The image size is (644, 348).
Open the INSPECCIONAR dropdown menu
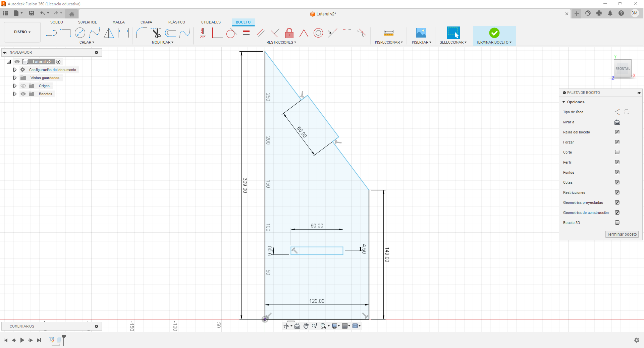389,42
